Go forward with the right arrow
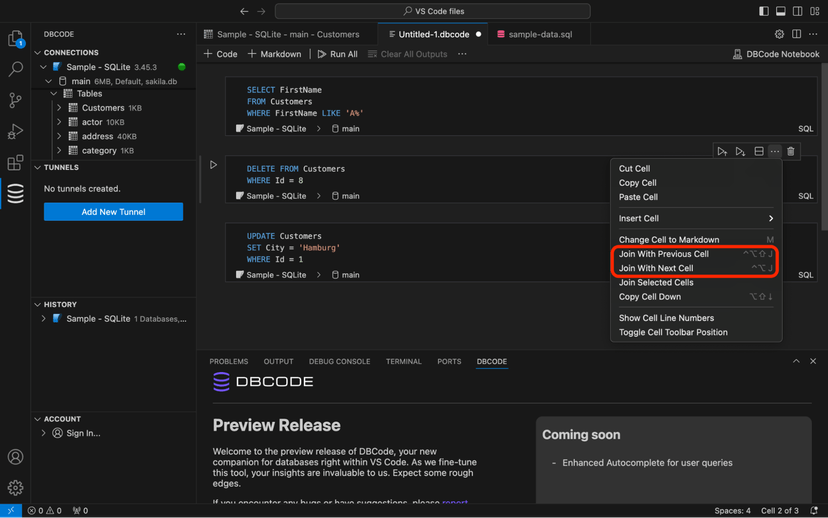The width and height of the screenshot is (828, 518). 261,11
